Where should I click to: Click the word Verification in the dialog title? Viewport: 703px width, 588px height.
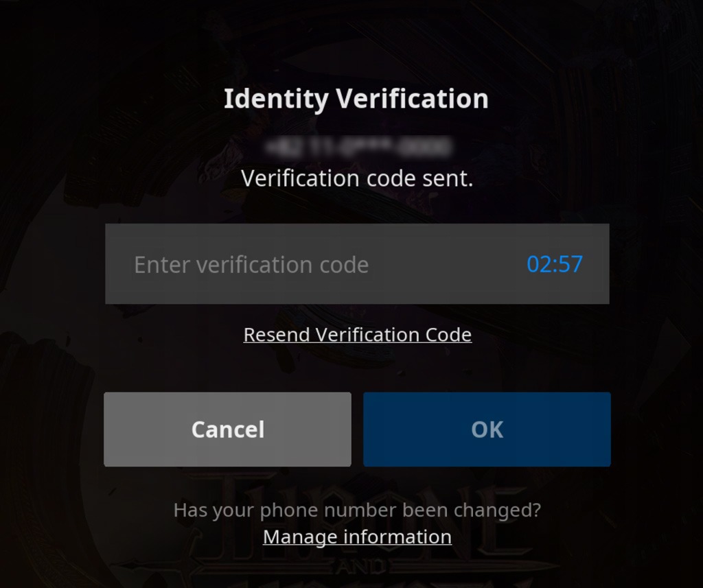pos(412,98)
